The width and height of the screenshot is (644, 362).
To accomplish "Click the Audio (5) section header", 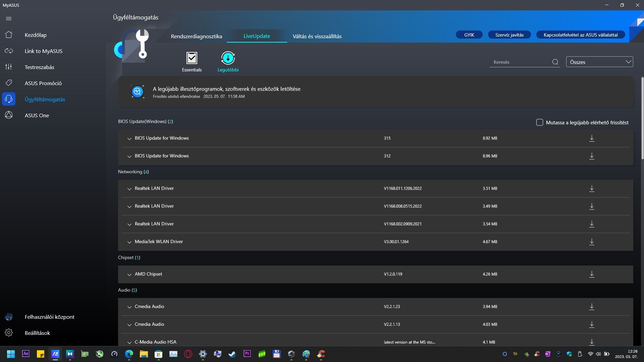I will (127, 290).
